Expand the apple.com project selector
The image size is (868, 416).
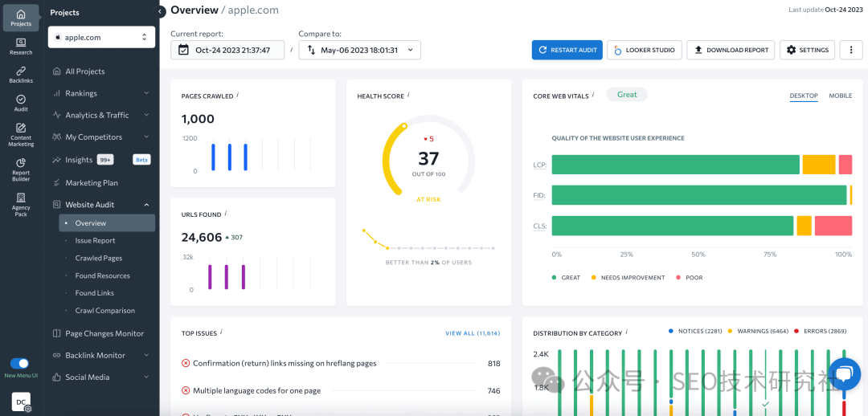pyautogui.click(x=101, y=37)
